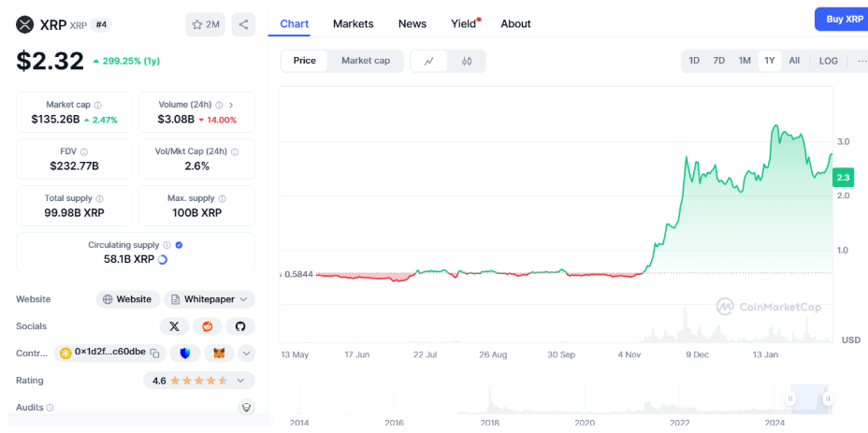
Task: Copy the contract address 0x1d2f...c60dbe
Action: pyautogui.click(x=155, y=354)
